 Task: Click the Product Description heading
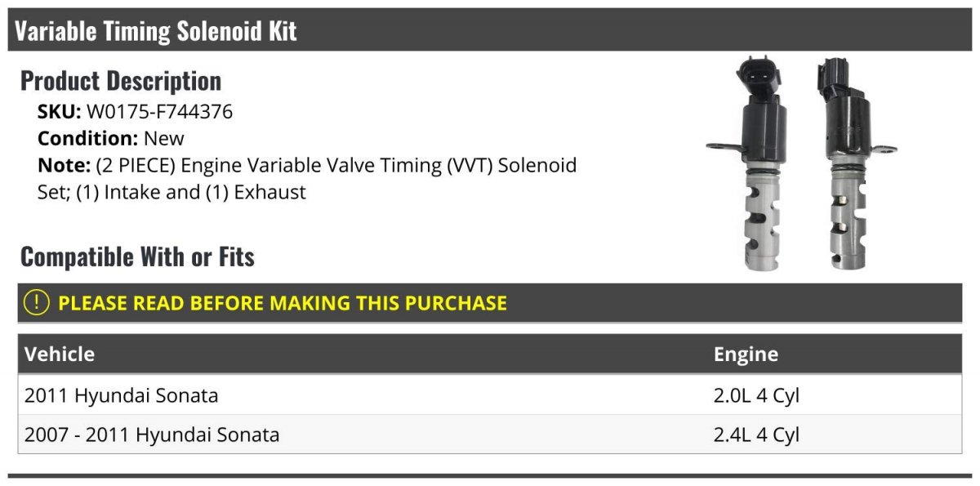click(121, 81)
